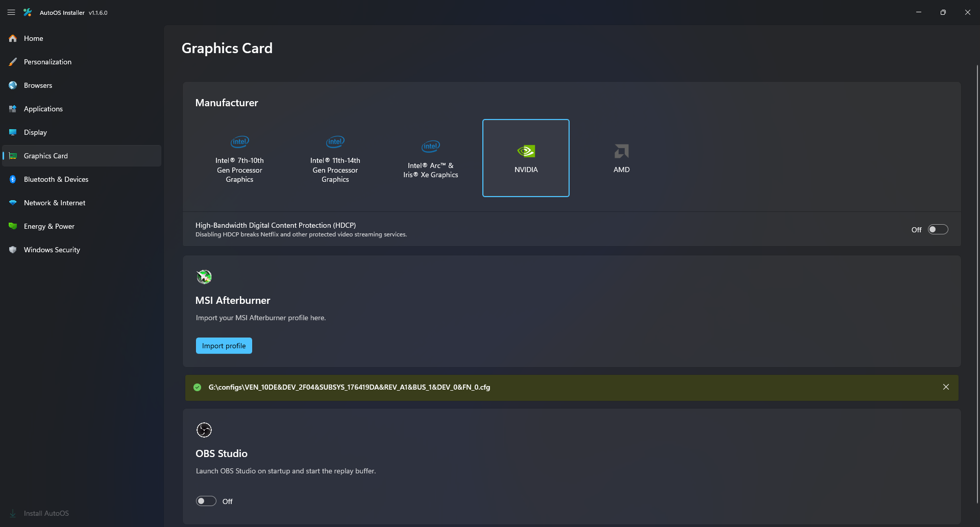Select Intel 7th-10th Gen Processor Graphics
This screenshot has width=980, height=527.
pos(239,158)
